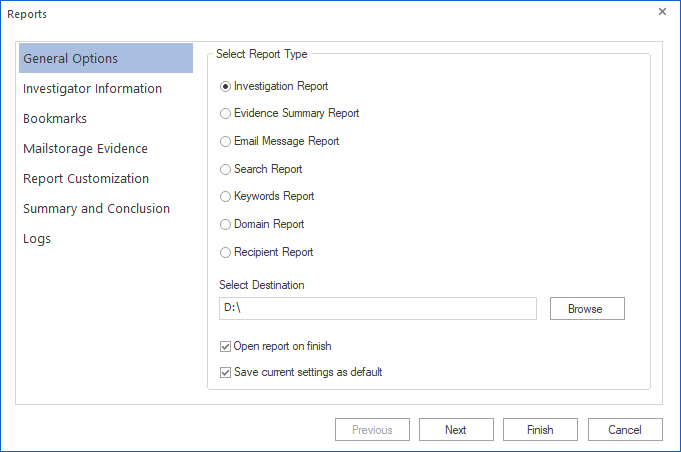Select Recipient Report radio button
The image size is (681, 452).
coord(226,253)
